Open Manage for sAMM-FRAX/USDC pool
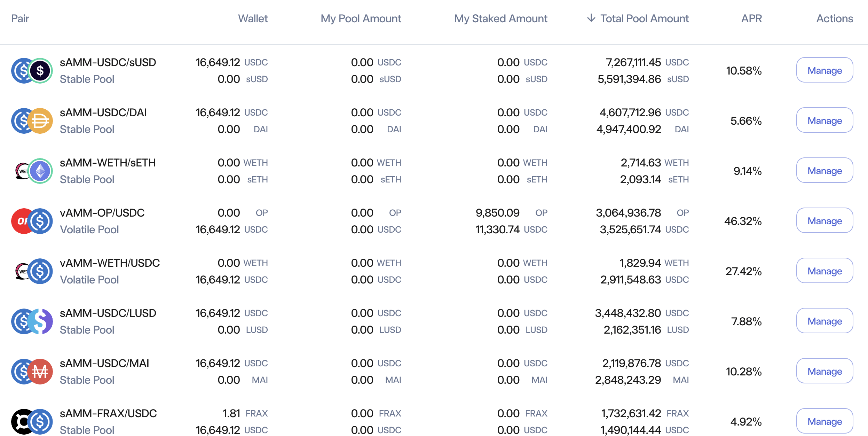The height and width of the screenshot is (436, 868). coord(824,421)
